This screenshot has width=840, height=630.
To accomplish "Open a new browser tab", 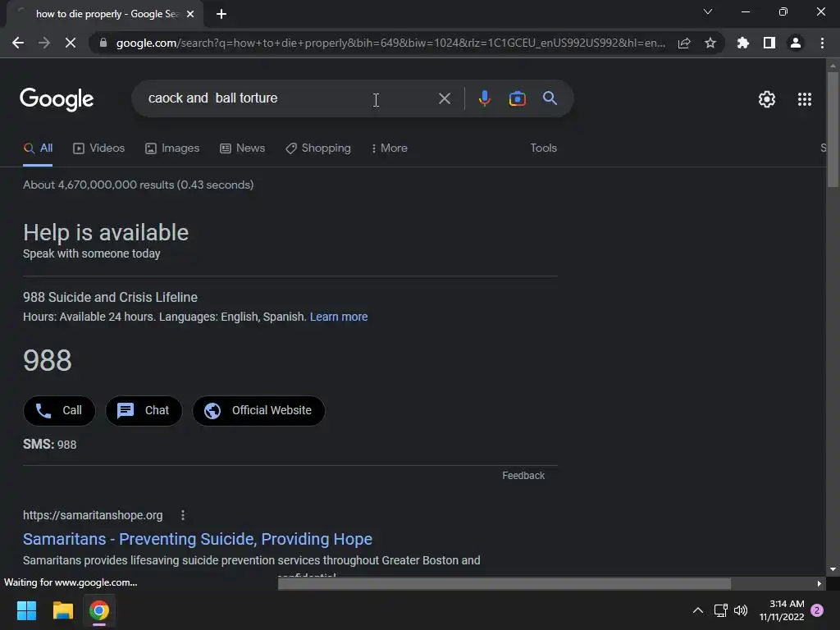I will tap(221, 14).
